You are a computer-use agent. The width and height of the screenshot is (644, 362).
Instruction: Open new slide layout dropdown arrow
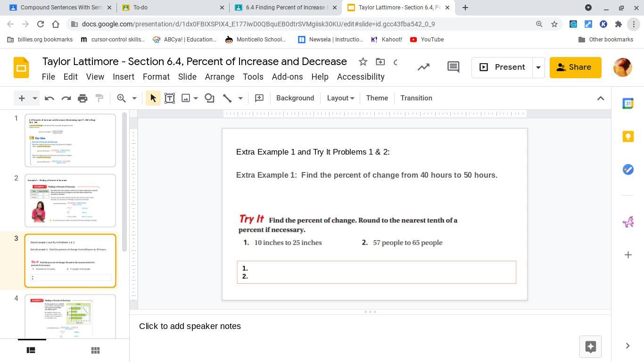[x=34, y=98]
